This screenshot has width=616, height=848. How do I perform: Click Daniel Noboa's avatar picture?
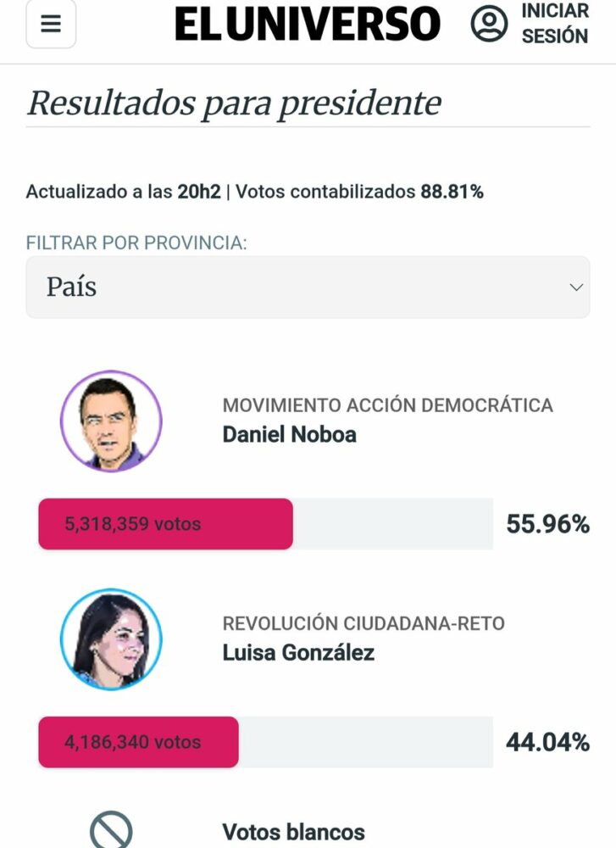coord(111,421)
